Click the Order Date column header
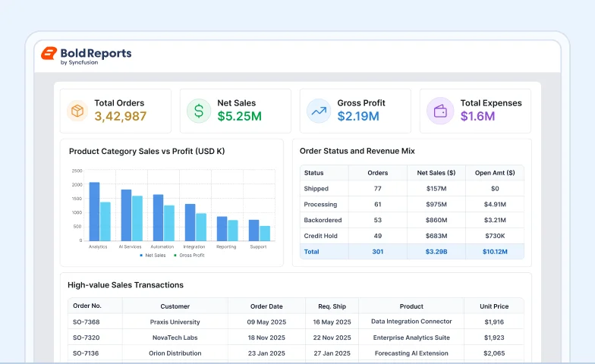Viewport: 595px width, 364px height. click(266, 306)
